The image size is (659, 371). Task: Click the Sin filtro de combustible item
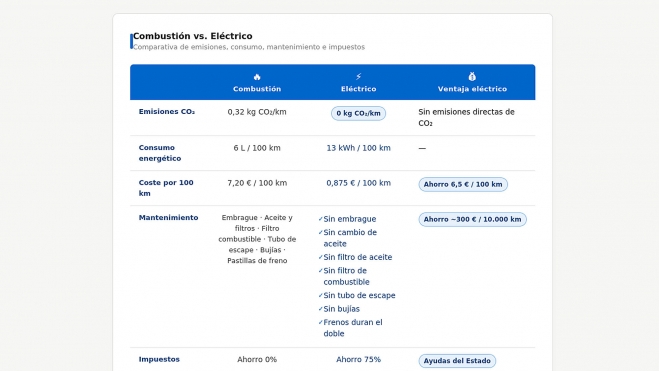344,276
